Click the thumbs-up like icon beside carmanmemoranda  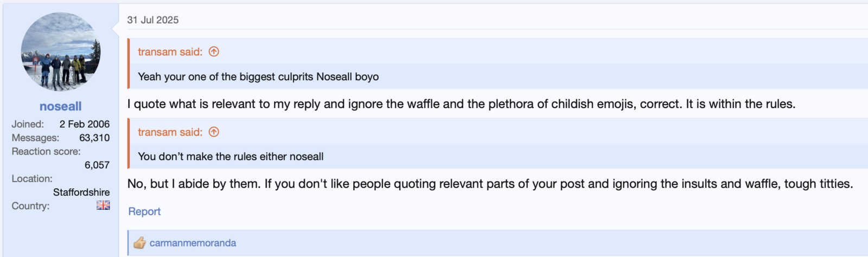pyautogui.click(x=140, y=243)
